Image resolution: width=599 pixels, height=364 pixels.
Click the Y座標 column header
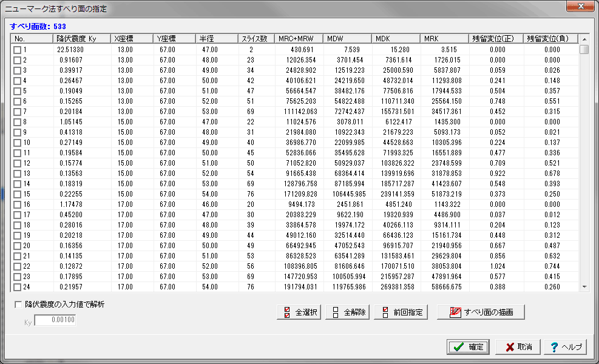tap(175, 39)
